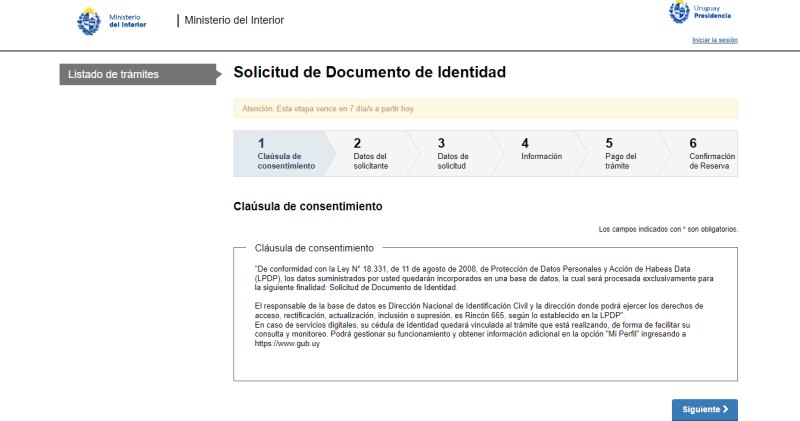Select step 1 Claúsula de consentimiento
The width and height of the screenshot is (800, 421).
point(279,153)
